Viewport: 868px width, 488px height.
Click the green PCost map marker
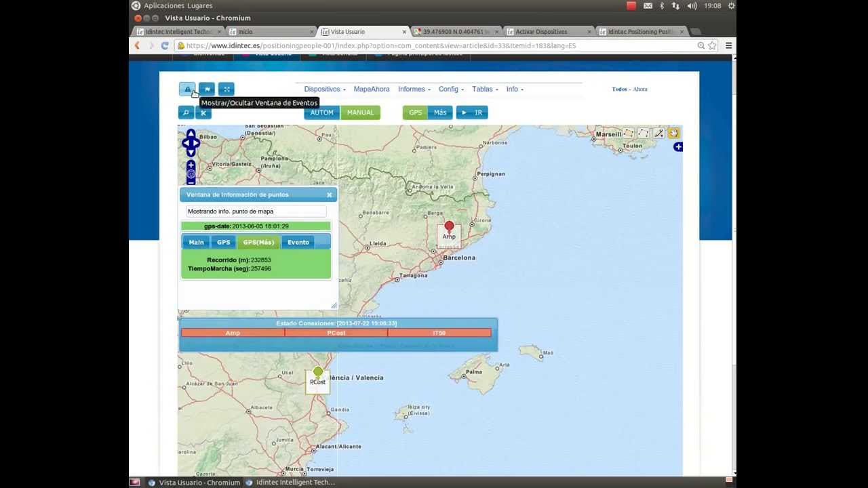pyautogui.click(x=318, y=371)
